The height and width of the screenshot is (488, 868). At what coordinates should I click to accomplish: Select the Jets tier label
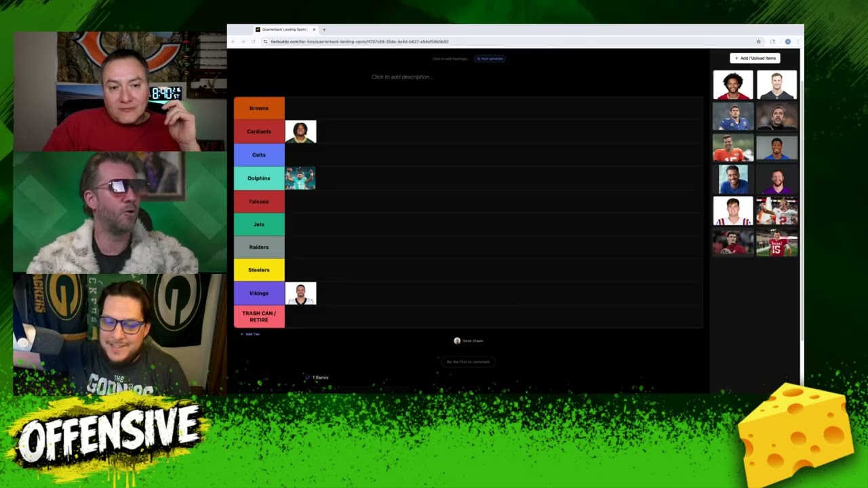click(259, 224)
